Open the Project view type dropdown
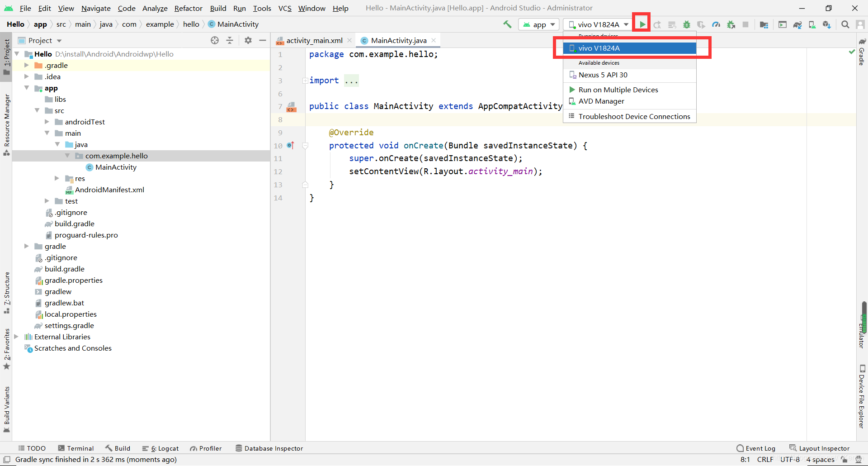The image size is (868, 466). 40,40
